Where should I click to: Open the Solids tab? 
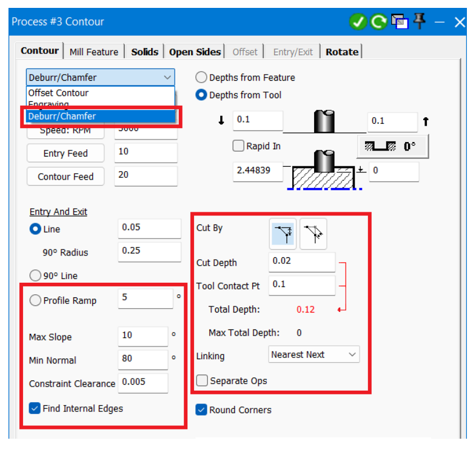tap(144, 52)
